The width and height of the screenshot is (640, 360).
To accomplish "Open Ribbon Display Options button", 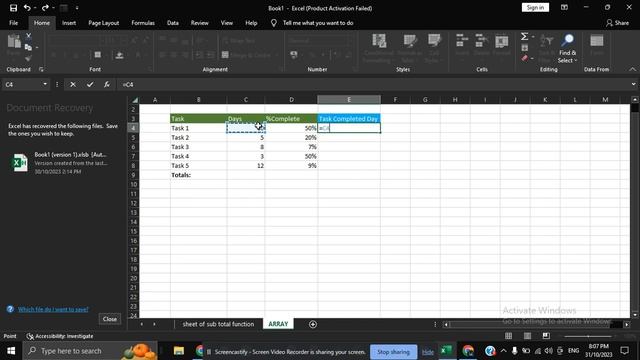I will point(564,7).
